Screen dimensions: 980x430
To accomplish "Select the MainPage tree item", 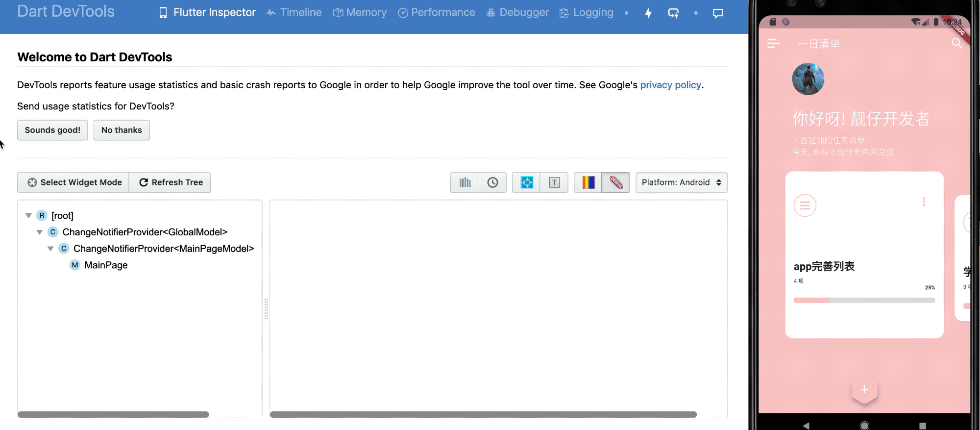I will click(106, 265).
